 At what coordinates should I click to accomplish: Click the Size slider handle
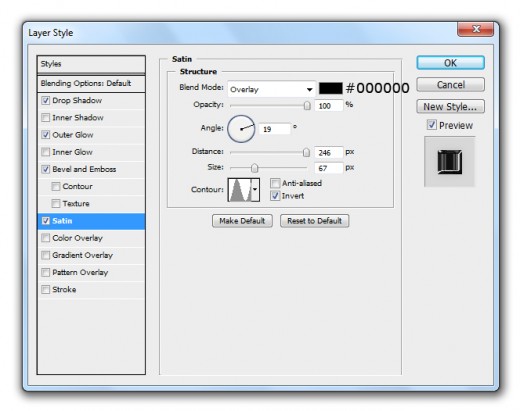coord(254,168)
